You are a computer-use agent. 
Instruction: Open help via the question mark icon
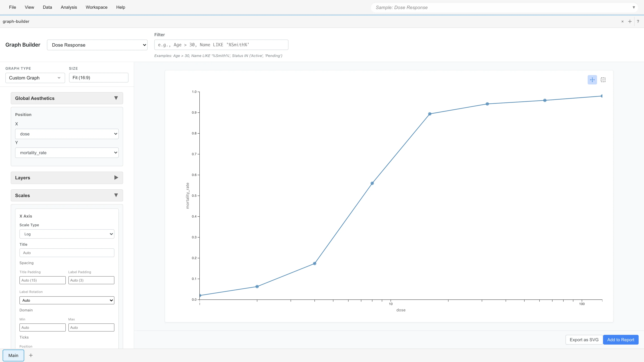click(638, 21)
